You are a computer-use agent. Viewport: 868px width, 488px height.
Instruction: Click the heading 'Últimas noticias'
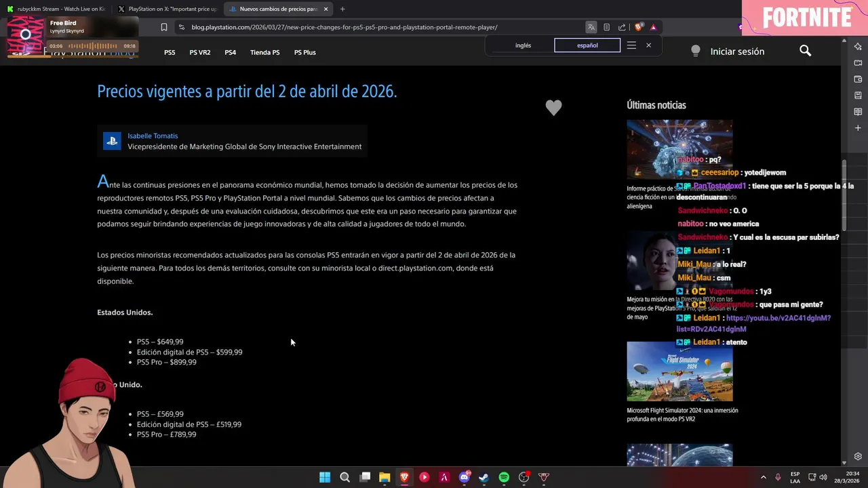coord(656,105)
